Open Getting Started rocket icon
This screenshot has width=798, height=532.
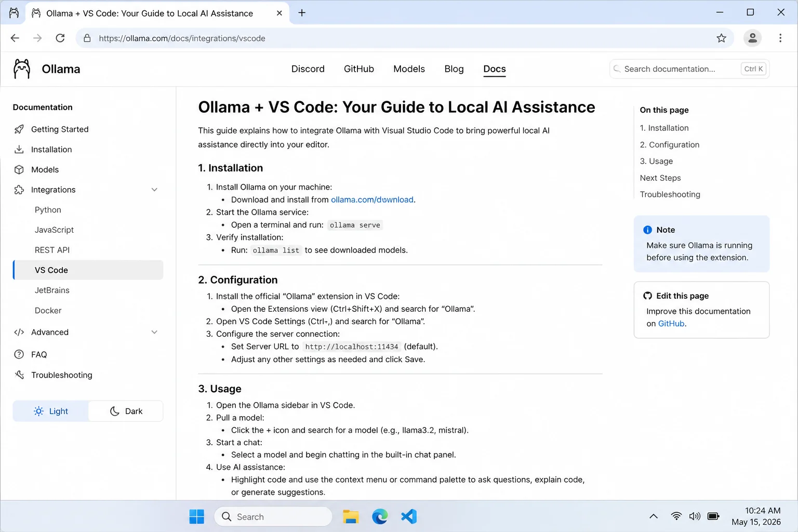click(19, 129)
